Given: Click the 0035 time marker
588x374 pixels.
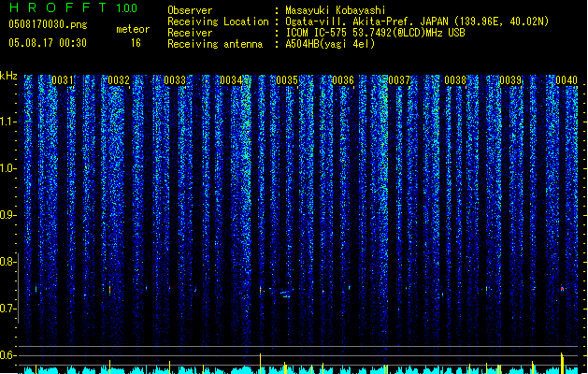Looking at the screenshot, I should [287, 80].
